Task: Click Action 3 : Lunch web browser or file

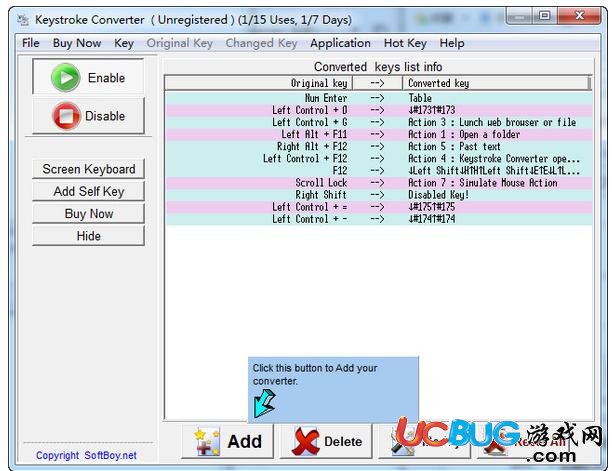Action: point(492,122)
